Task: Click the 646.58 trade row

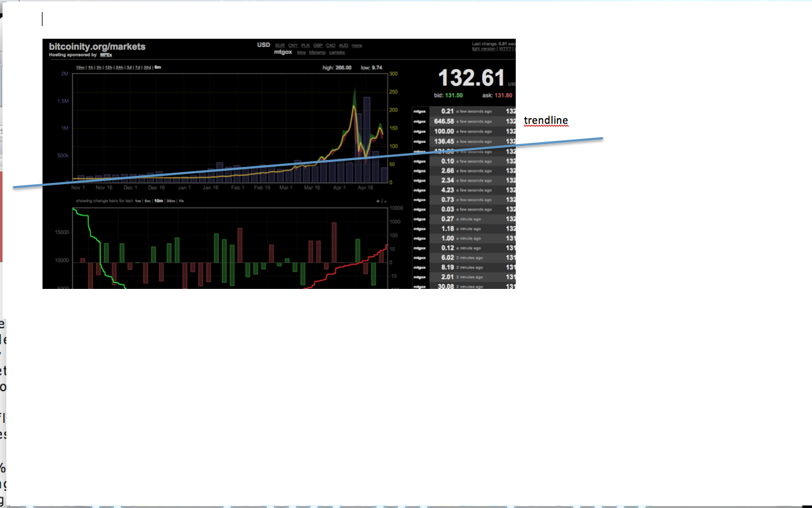Action: click(x=464, y=121)
